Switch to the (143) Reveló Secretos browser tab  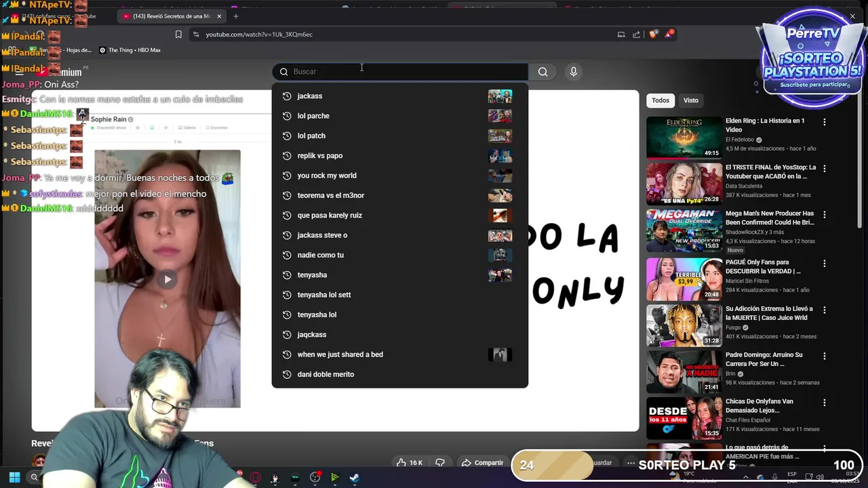pyautogui.click(x=172, y=16)
